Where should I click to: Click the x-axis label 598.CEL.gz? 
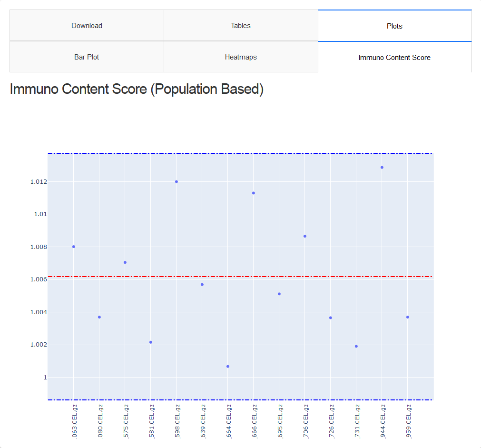pos(177,421)
